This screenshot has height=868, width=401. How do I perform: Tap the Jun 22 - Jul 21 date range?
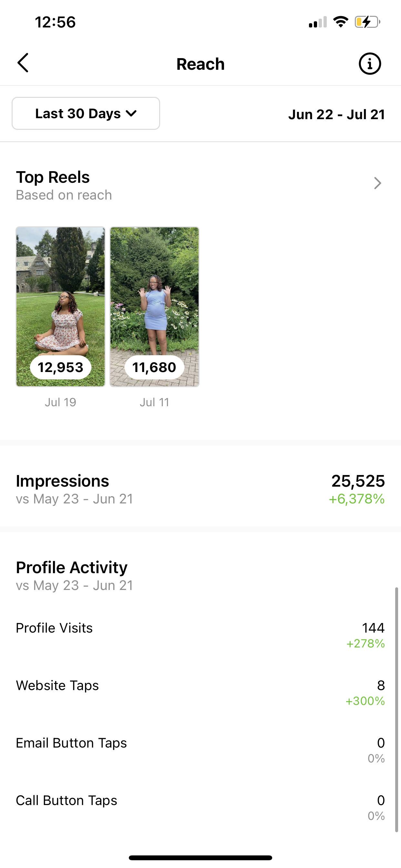coord(336,115)
